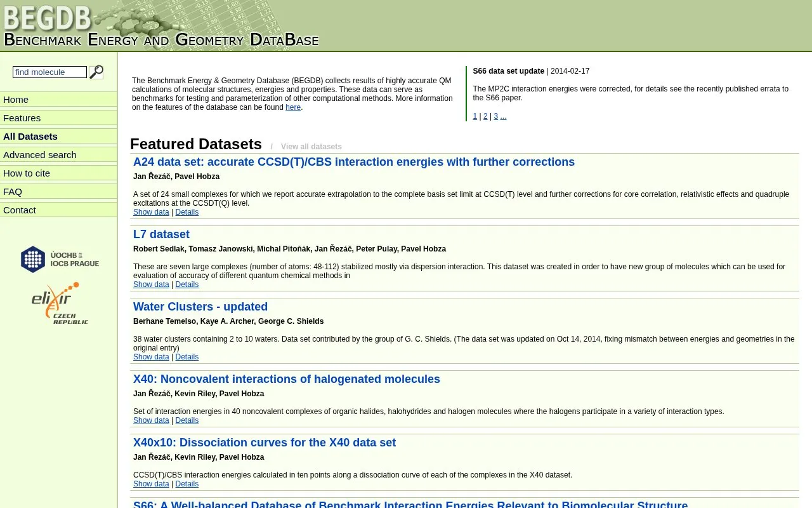
Task: Open the Contact menu item
Action: [x=58, y=210]
